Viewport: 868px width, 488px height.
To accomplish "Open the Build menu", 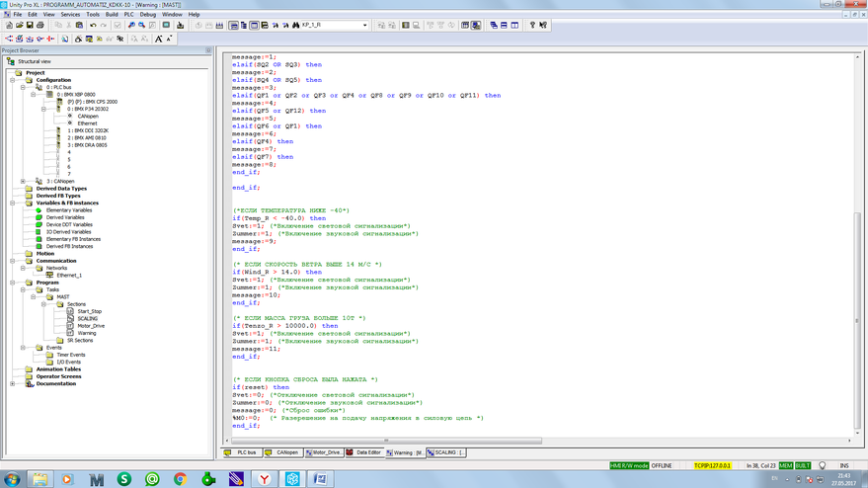I will point(112,15).
